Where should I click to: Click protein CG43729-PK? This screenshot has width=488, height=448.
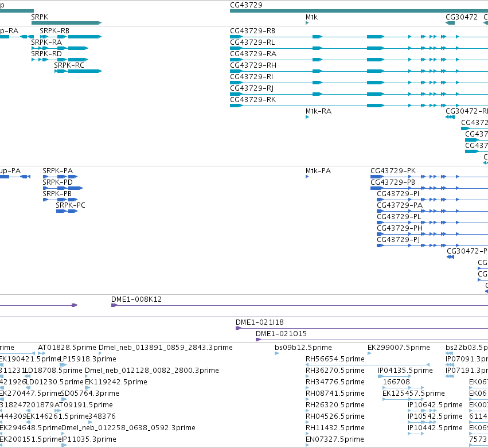point(393,171)
